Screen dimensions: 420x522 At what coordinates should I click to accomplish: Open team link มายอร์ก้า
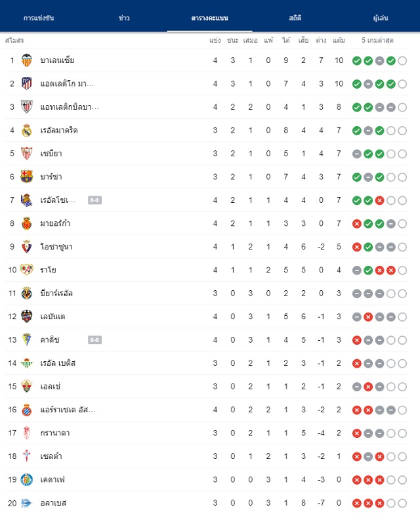[x=55, y=223]
